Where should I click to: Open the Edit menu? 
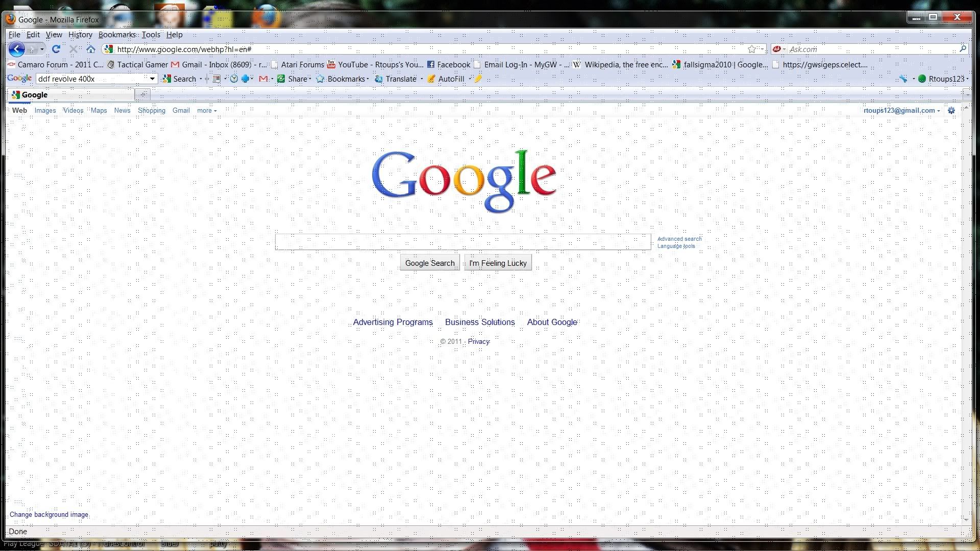(33, 35)
